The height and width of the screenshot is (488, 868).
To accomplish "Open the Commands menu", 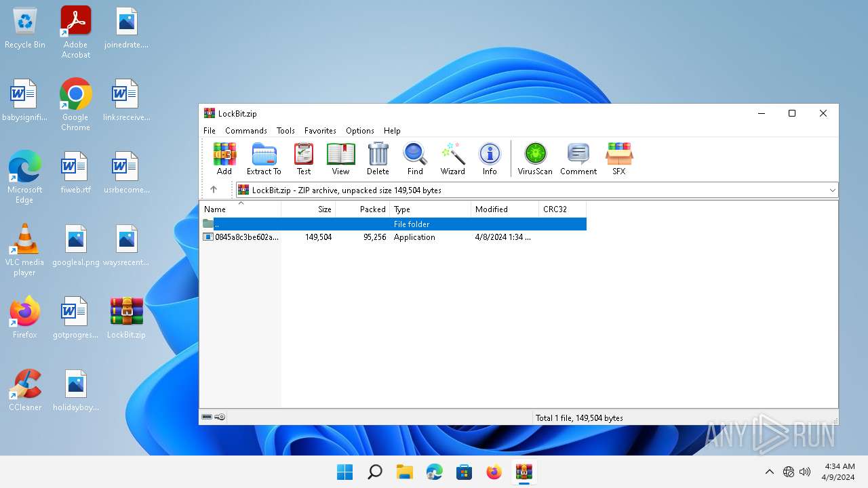I will coord(246,131).
